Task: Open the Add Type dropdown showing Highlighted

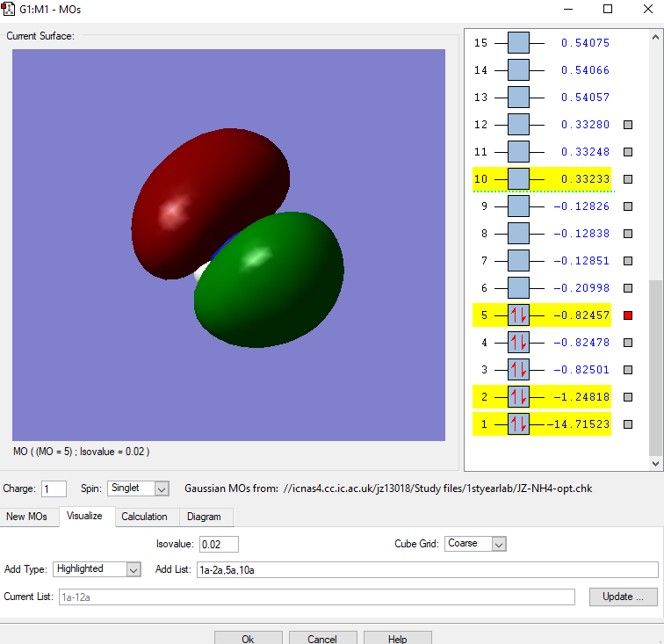Action: coord(97,569)
